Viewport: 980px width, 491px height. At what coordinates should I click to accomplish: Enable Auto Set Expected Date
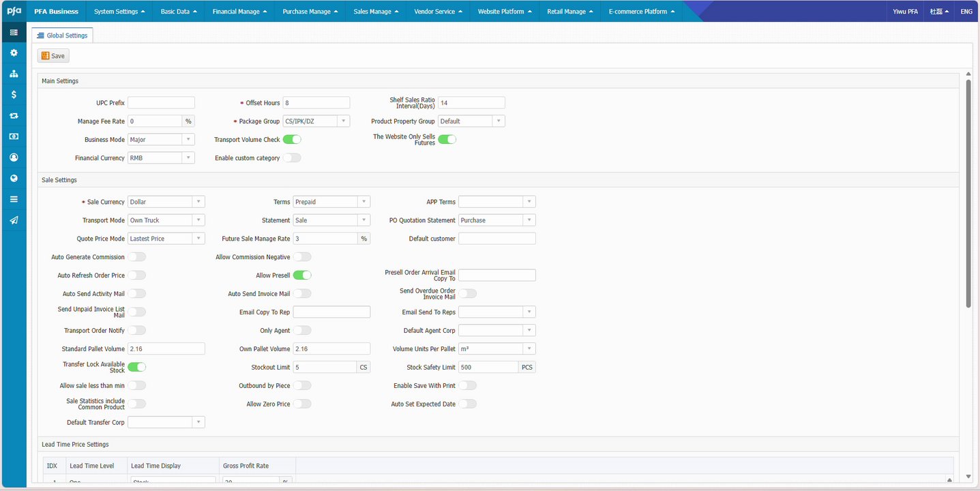pos(468,404)
